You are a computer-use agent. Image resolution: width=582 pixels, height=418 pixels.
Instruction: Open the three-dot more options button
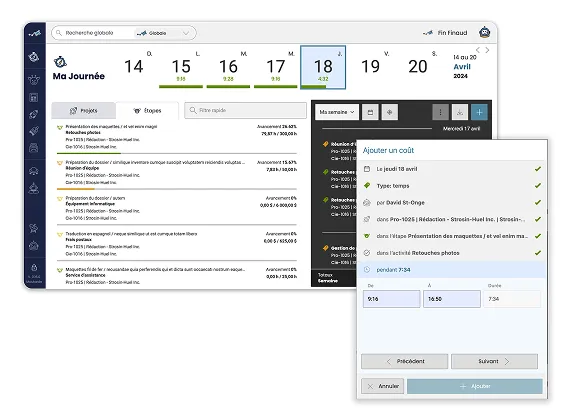tap(441, 112)
